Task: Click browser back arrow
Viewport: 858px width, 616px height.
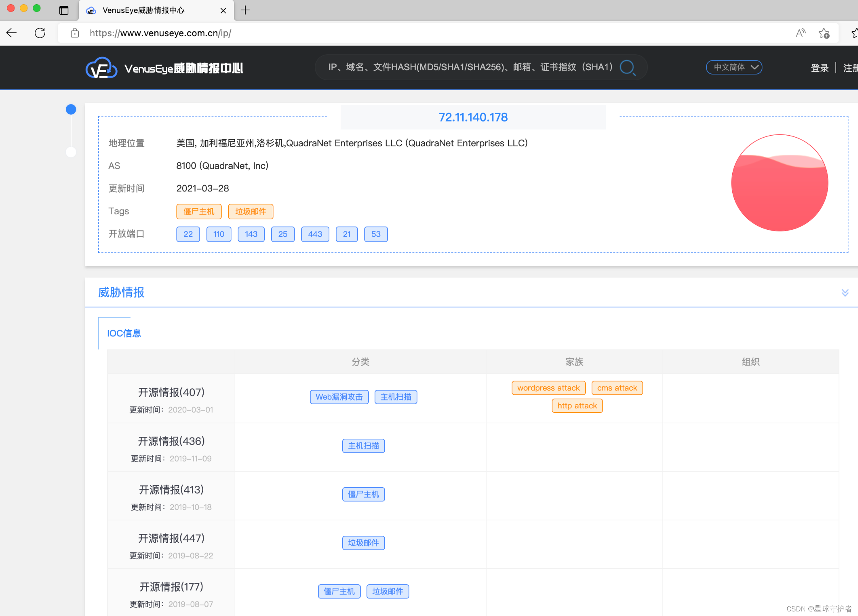Action: (x=12, y=33)
